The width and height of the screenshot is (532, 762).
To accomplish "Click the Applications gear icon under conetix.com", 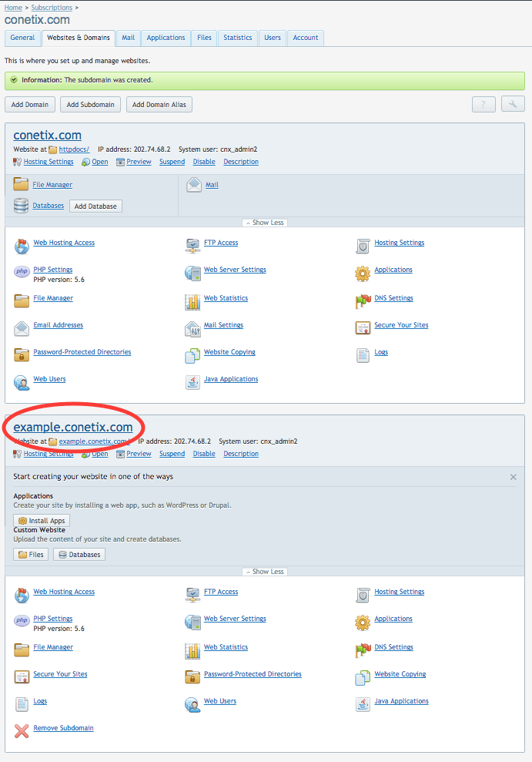I will 363,274.
